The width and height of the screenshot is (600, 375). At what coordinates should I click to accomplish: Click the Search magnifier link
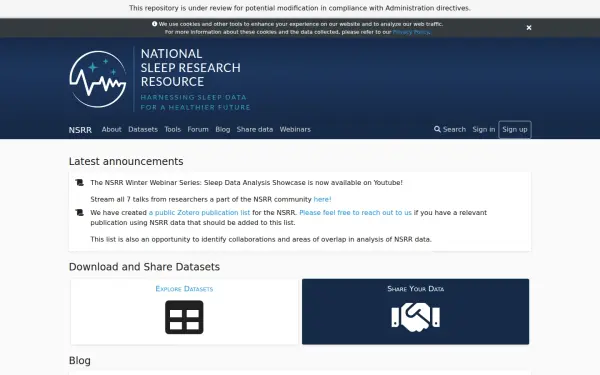[x=450, y=129]
